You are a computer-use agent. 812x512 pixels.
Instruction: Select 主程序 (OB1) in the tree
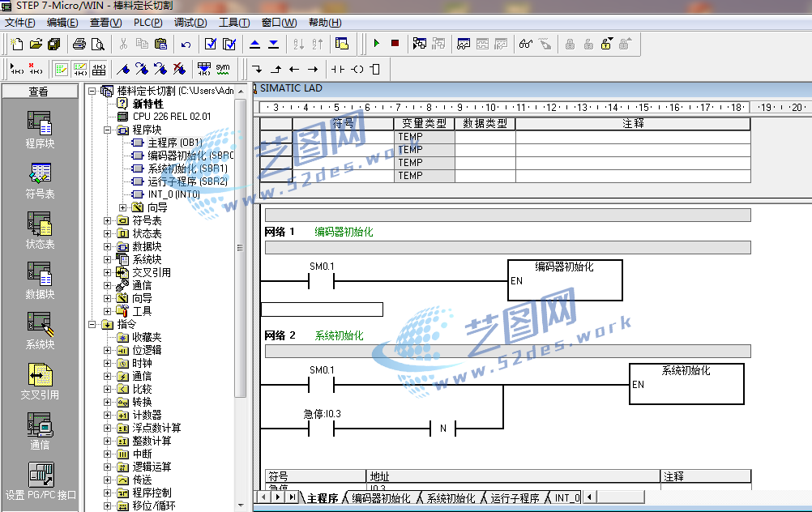click(x=175, y=143)
